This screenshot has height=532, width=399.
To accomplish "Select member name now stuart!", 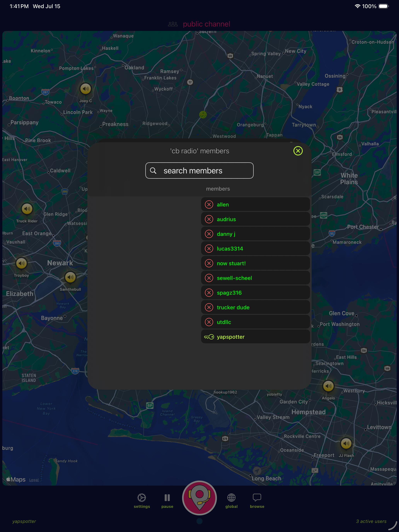I will (x=231, y=263).
